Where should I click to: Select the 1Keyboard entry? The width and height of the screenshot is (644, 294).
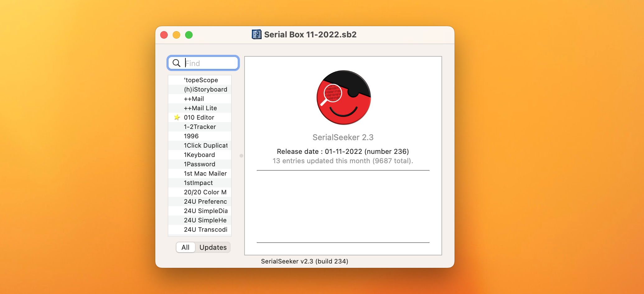pyautogui.click(x=200, y=155)
